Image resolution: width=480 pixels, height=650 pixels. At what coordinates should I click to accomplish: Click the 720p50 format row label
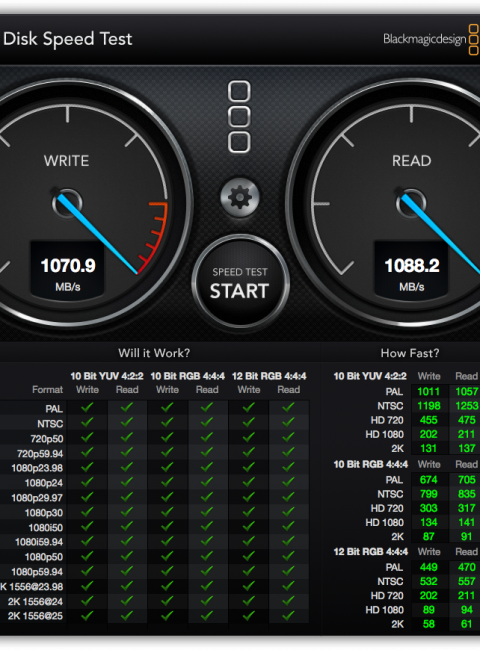(x=47, y=439)
